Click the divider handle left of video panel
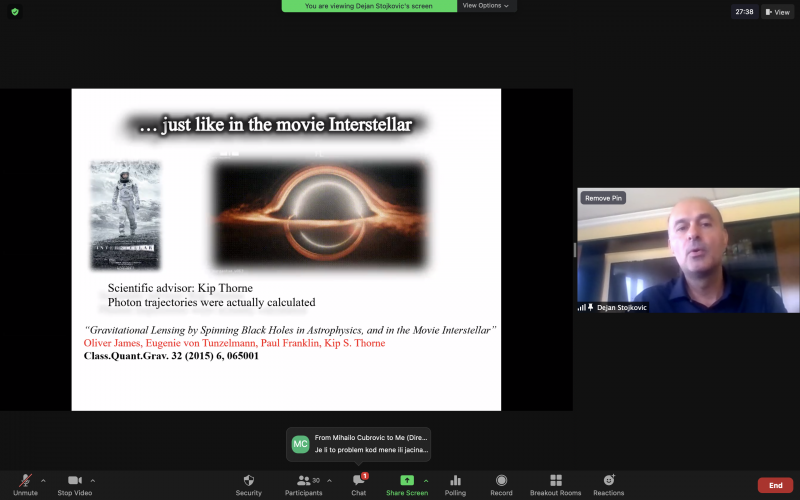Image resolution: width=800 pixels, height=500 pixels. [575, 250]
